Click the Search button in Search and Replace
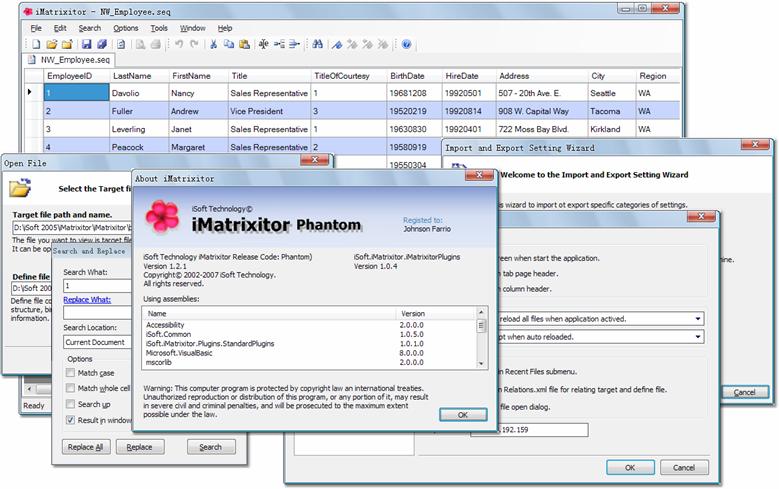This screenshot has height=489, width=779. click(x=211, y=447)
